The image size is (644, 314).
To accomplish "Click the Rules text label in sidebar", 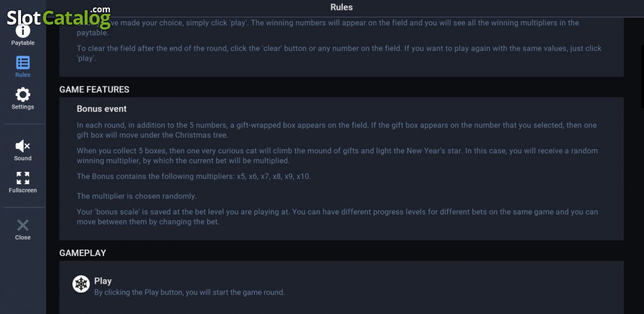I will coord(23,75).
